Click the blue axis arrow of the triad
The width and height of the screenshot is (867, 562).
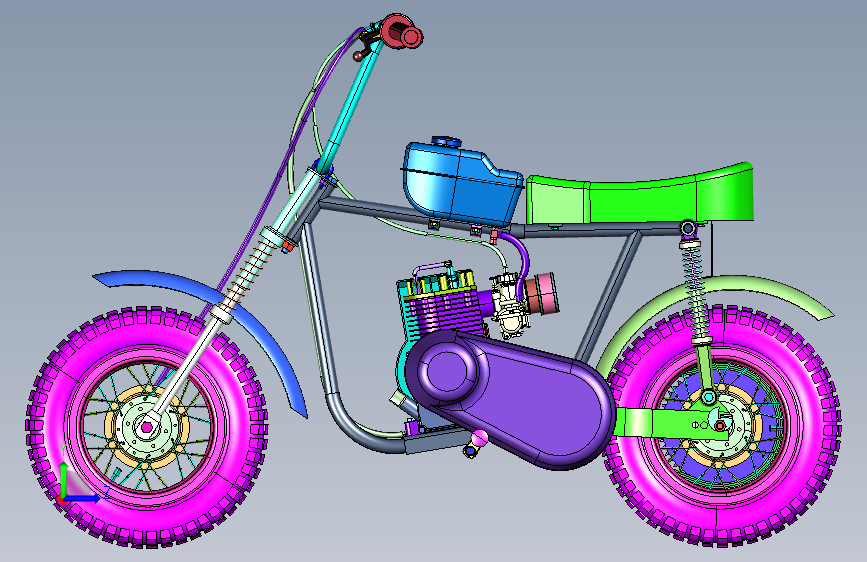tap(84, 498)
